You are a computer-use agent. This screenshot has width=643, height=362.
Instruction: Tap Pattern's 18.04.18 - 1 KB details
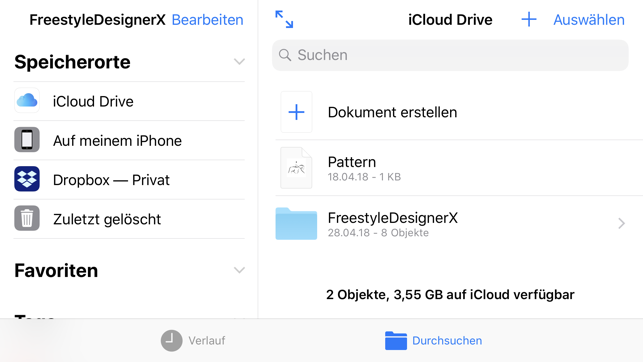(x=364, y=177)
